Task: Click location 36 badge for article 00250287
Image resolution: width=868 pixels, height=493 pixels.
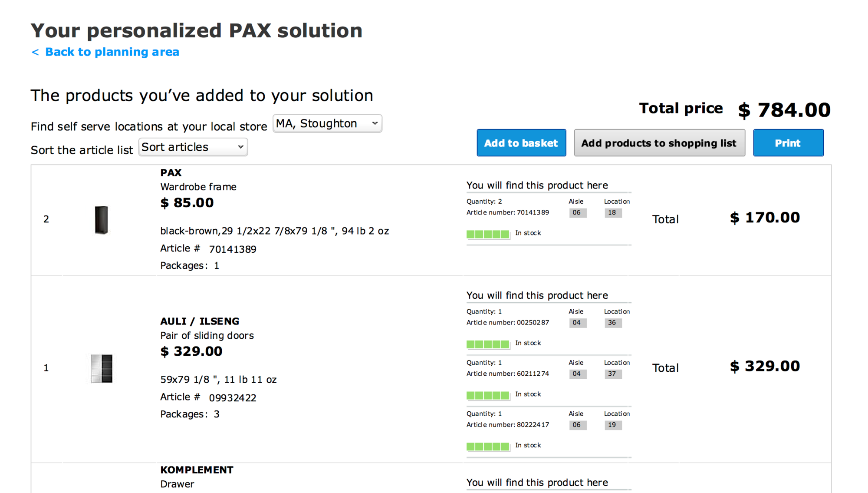Action: click(612, 323)
